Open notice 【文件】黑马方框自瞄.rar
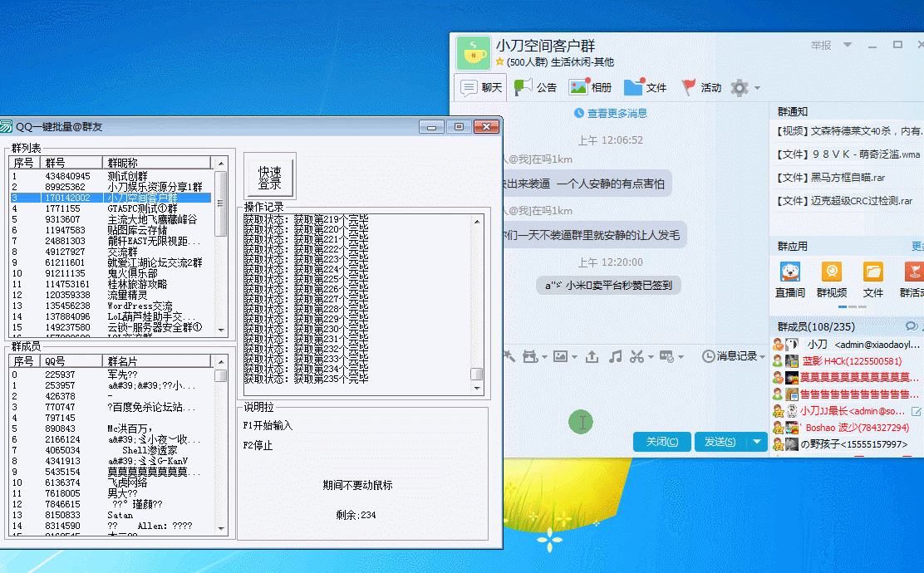Image resolution: width=924 pixels, height=573 pixels. click(831, 177)
